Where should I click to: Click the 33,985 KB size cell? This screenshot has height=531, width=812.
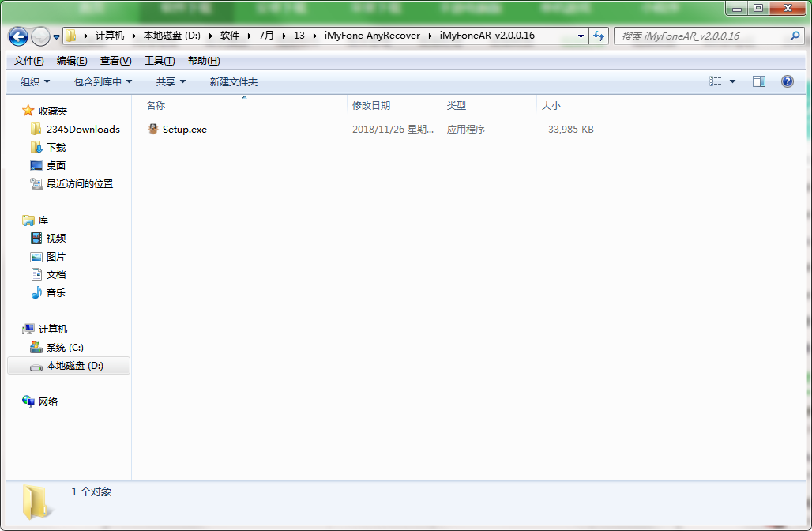point(570,130)
